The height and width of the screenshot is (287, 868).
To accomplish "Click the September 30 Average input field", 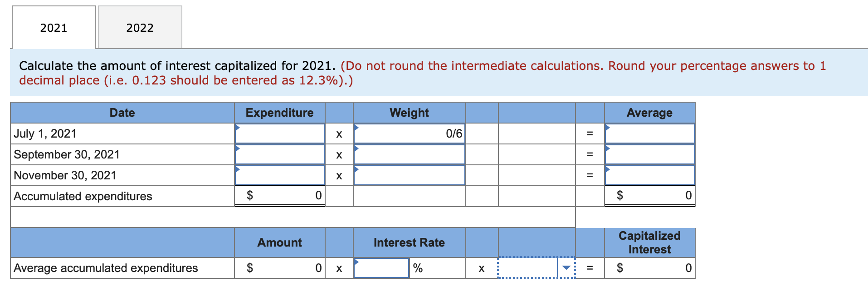I will click(649, 154).
